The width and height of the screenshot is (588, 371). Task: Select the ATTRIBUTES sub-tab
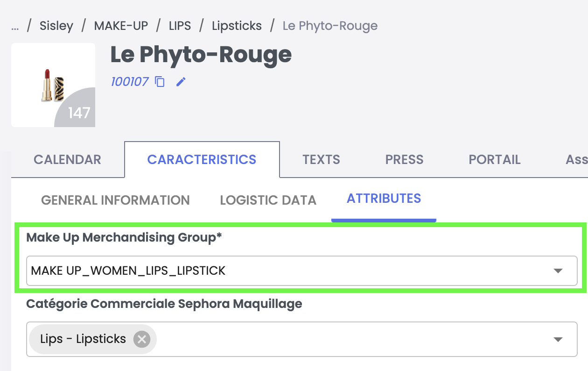[384, 199]
